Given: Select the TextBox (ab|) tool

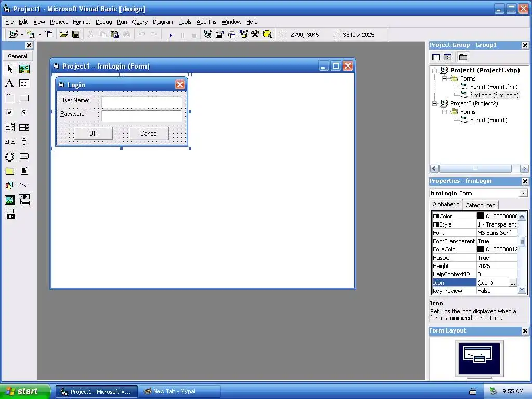Looking at the screenshot, I should (x=24, y=84).
